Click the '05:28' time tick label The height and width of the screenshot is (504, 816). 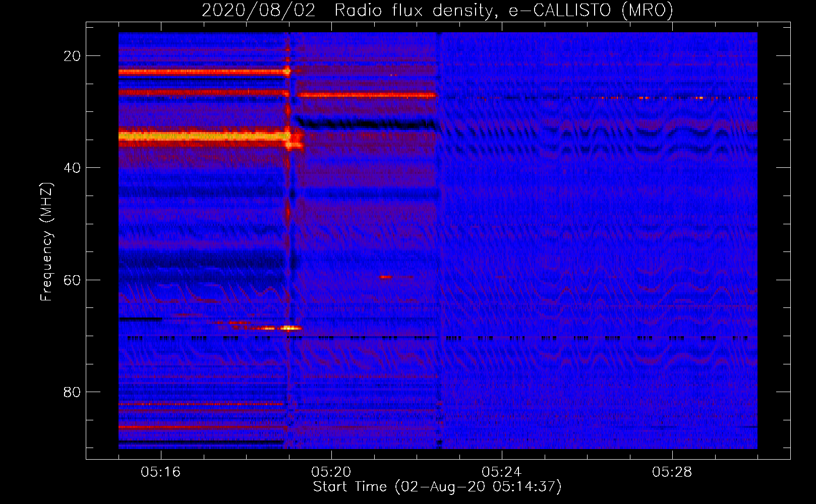coord(672,472)
